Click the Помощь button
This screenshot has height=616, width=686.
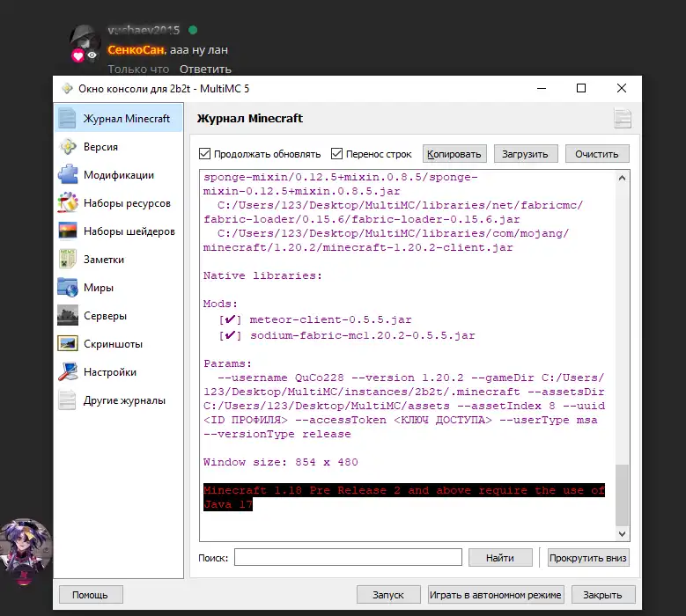click(x=91, y=595)
